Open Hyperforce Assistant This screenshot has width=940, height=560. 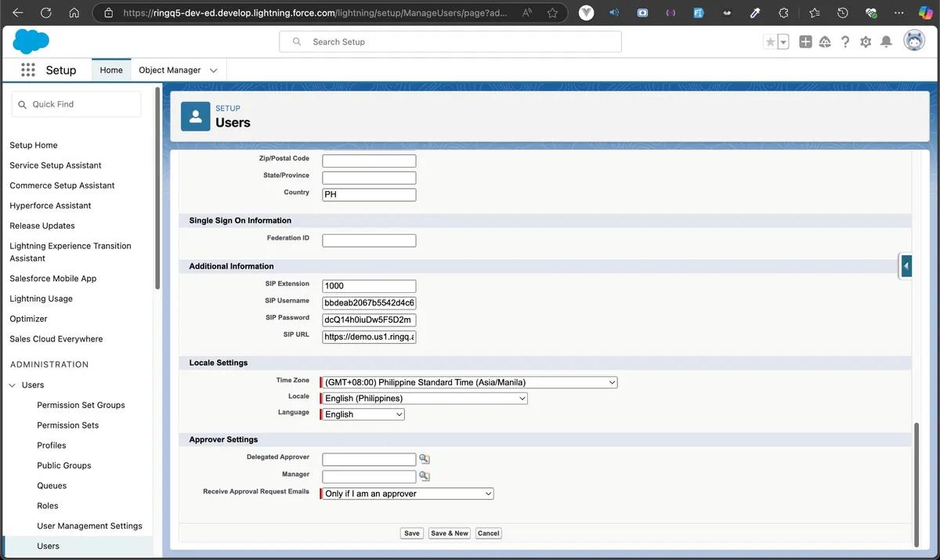[50, 206]
